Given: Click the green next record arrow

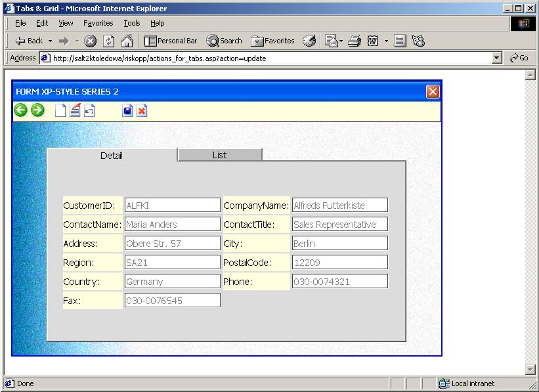Looking at the screenshot, I should click(37, 110).
